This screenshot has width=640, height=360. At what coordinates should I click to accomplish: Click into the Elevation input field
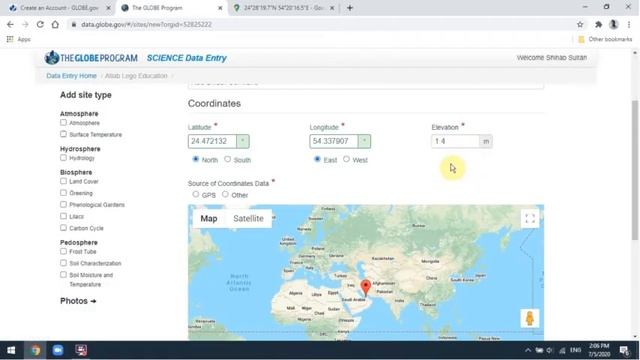pyautogui.click(x=455, y=141)
